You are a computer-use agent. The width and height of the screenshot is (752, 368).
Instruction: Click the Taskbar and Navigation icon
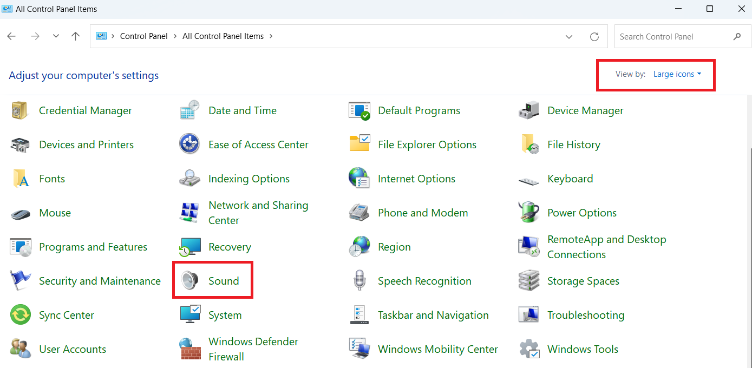[359, 315]
